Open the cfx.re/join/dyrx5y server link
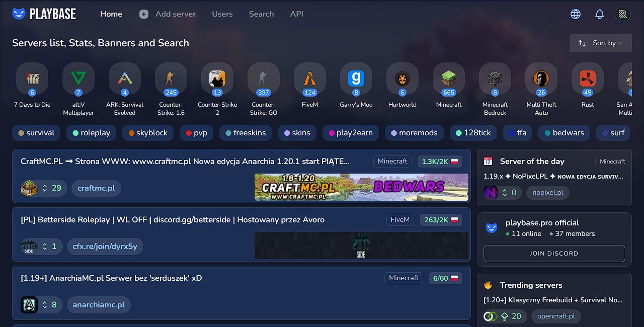The width and height of the screenshot is (644, 327). (105, 247)
